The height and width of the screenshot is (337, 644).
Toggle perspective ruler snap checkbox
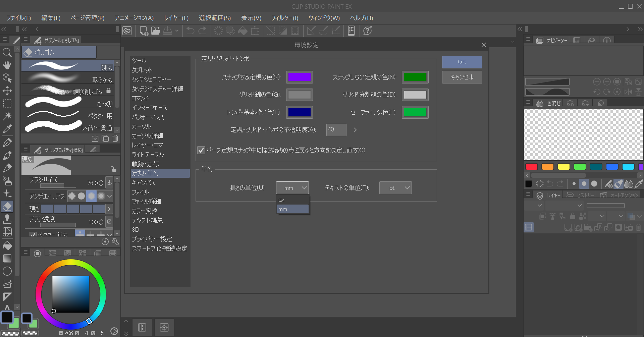coord(201,150)
